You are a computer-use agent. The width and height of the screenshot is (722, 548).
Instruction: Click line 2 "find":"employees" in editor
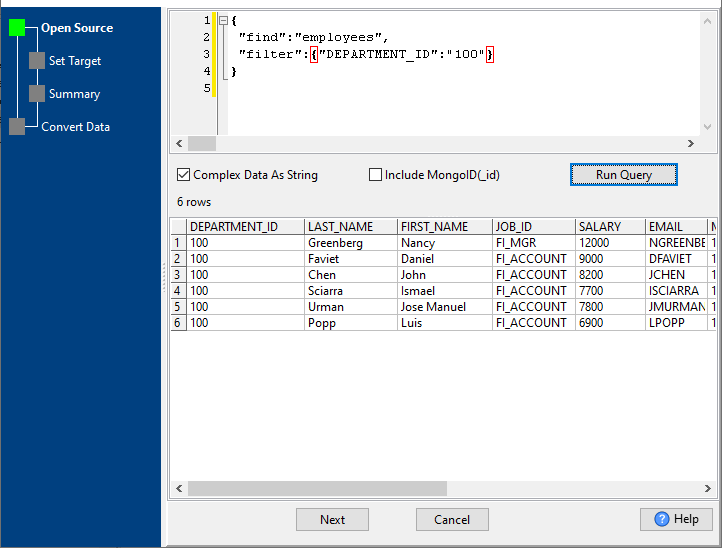point(313,37)
